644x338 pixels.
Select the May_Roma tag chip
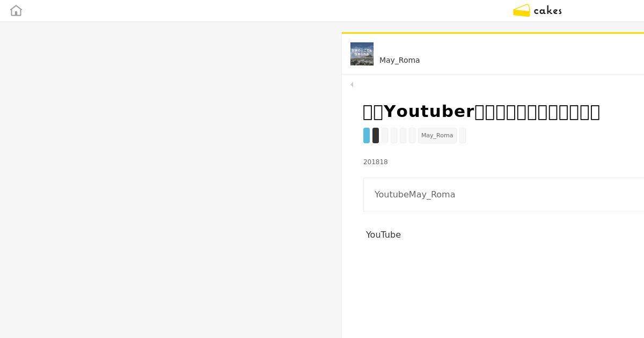(437, 135)
